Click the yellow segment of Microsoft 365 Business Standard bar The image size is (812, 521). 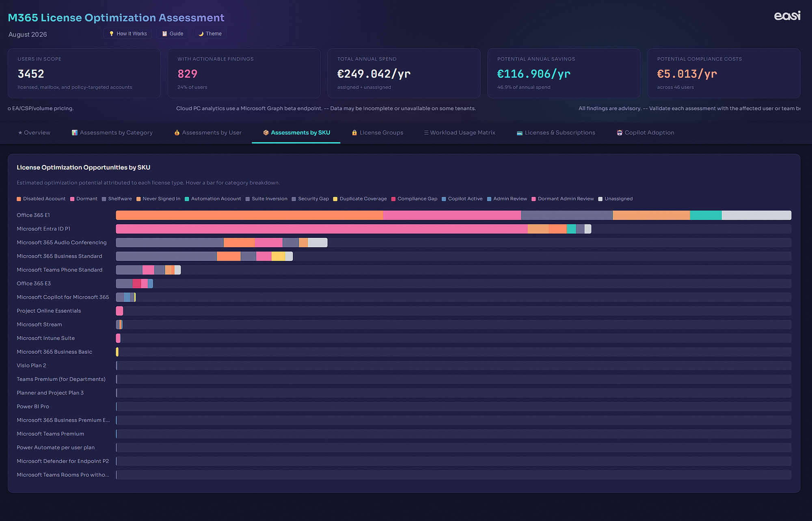coord(279,256)
